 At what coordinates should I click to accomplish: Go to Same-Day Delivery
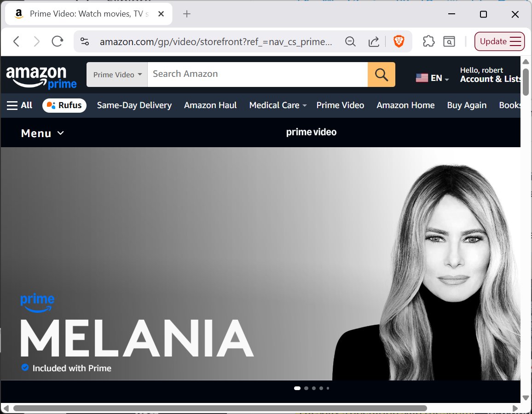click(134, 105)
